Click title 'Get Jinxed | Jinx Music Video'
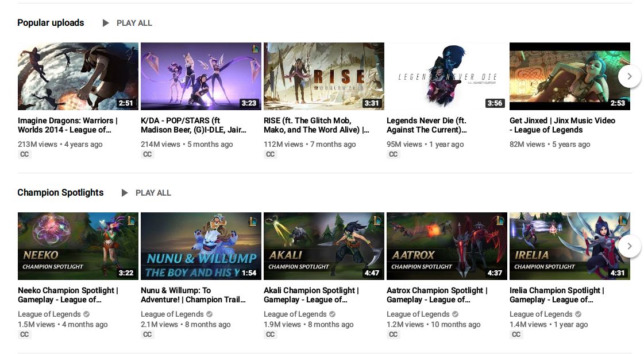The width and height of the screenshot is (644, 354). [x=562, y=125]
